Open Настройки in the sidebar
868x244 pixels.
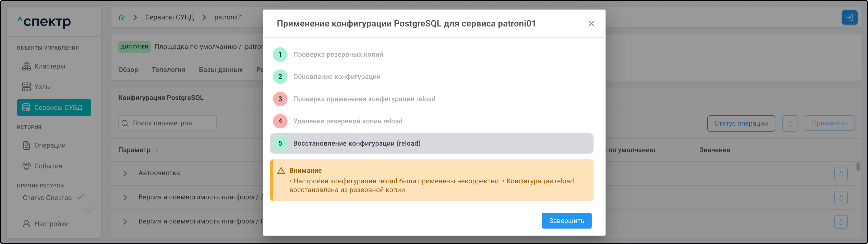pyautogui.click(x=51, y=224)
